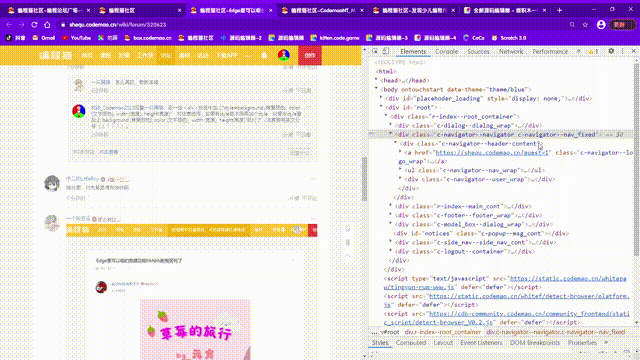Select the Computed subpanel tab
Image resolution: width=640 pixels, height=360 pixels.
coord(411,343)
